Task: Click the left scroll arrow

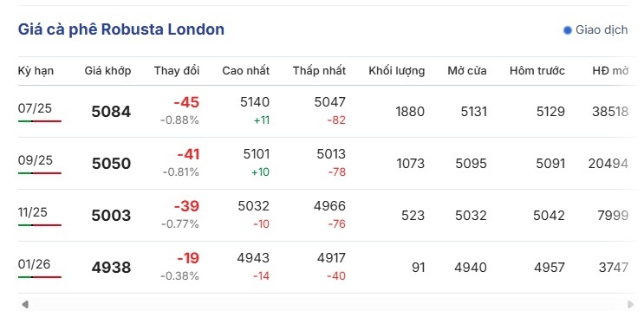Action: tap(25, 305)
